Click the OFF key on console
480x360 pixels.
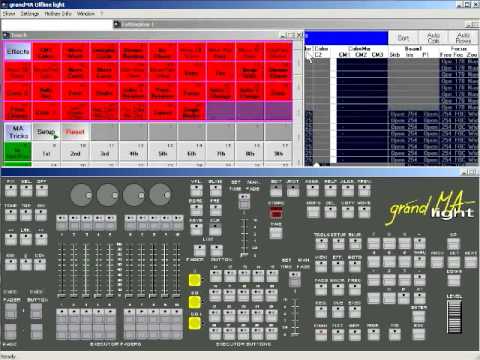click(42, 190)
